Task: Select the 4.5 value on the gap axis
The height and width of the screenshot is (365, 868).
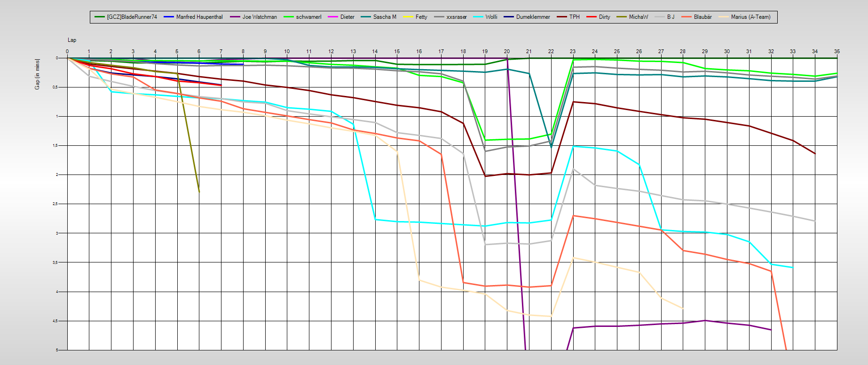Action: [55, 321]
